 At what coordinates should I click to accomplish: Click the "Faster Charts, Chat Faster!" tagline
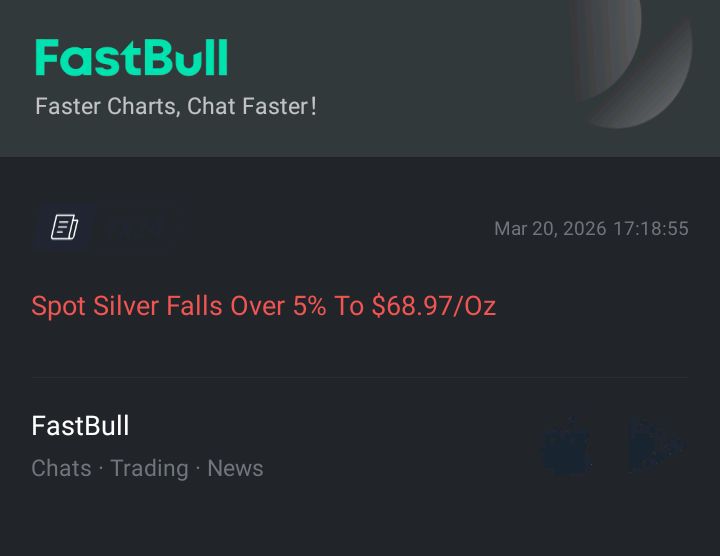coord(176,106)
